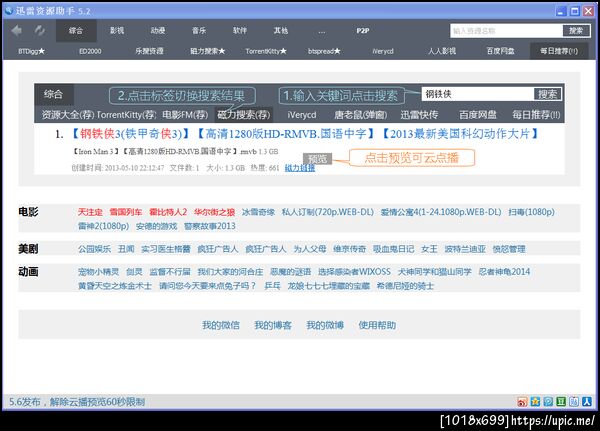
Task: Open TV series link 波特兰迪亚
Action: coord(465,249)
